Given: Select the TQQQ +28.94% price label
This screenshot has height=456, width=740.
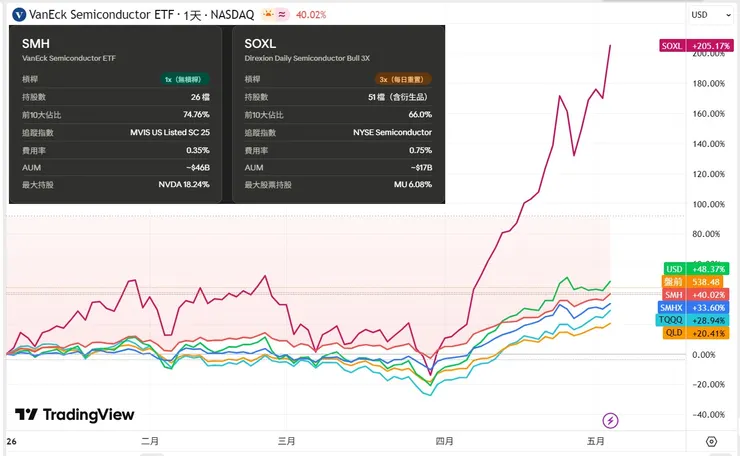Looking at the screenshot, I should (x=692, y=320).
